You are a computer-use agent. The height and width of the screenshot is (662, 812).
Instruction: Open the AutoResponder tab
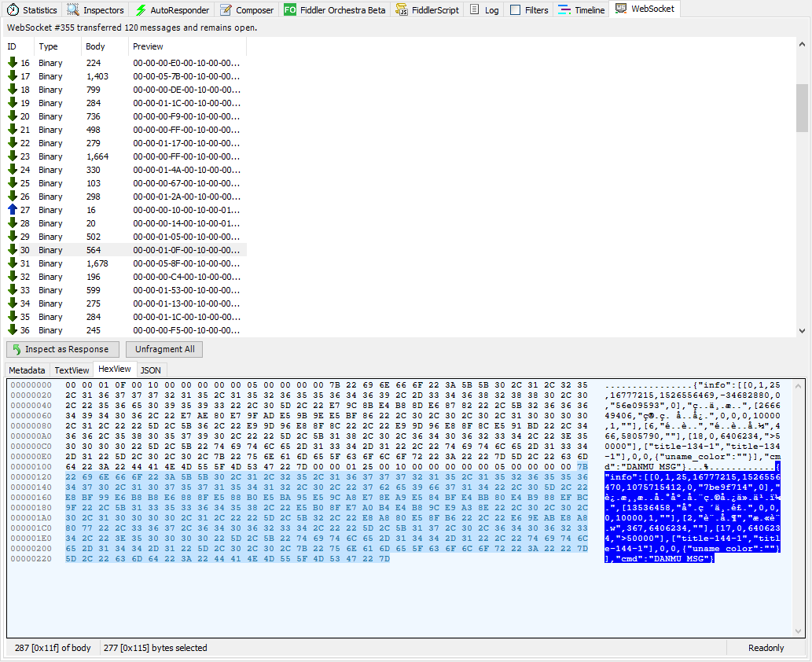pyautogui.click(x=172, y=10)
